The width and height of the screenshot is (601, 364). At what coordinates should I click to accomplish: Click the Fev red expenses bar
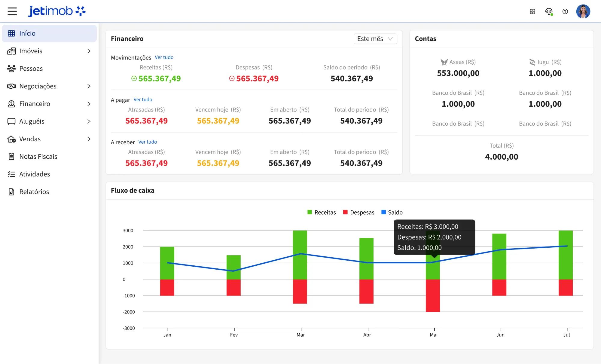[233, 287]
